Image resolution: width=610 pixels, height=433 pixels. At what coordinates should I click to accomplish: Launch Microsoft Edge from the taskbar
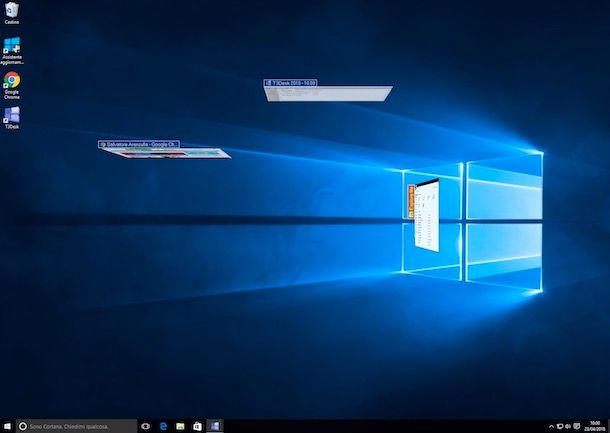163,426
